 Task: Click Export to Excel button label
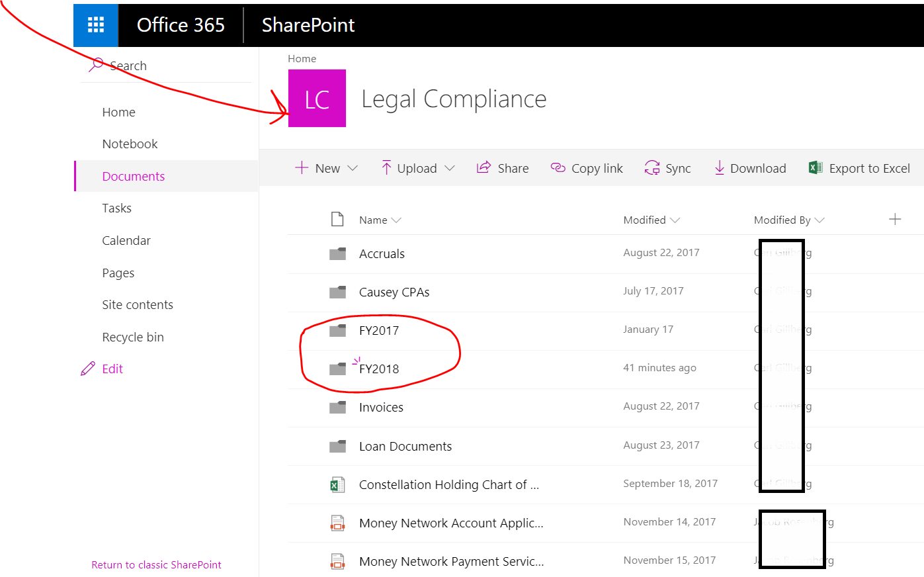tap(870, 168)
